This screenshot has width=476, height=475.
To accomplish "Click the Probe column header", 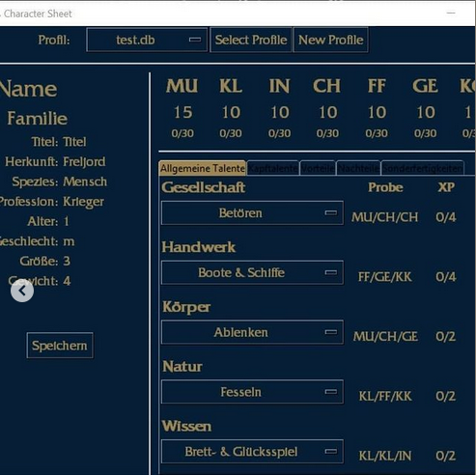I will [385, 187].
